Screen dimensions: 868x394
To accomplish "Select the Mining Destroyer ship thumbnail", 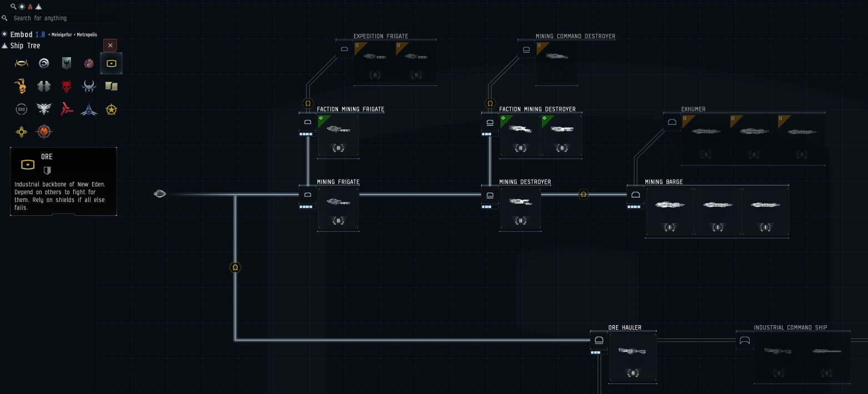I will point(520,209).
